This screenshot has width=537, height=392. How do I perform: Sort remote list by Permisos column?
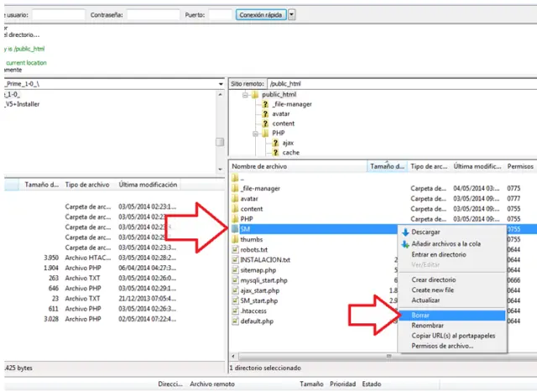point(520,166)
